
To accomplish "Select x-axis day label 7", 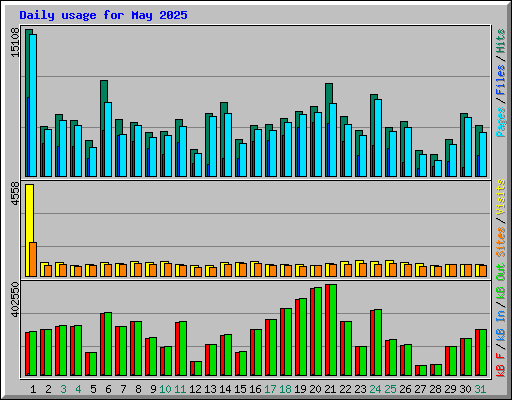I will [x=123, y=389].
